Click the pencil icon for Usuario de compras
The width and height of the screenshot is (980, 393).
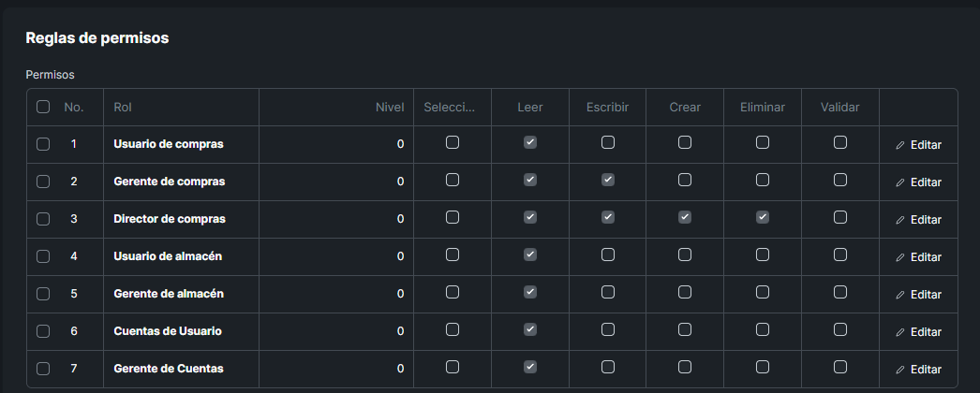pyautogui.click(x=900, y=145)
